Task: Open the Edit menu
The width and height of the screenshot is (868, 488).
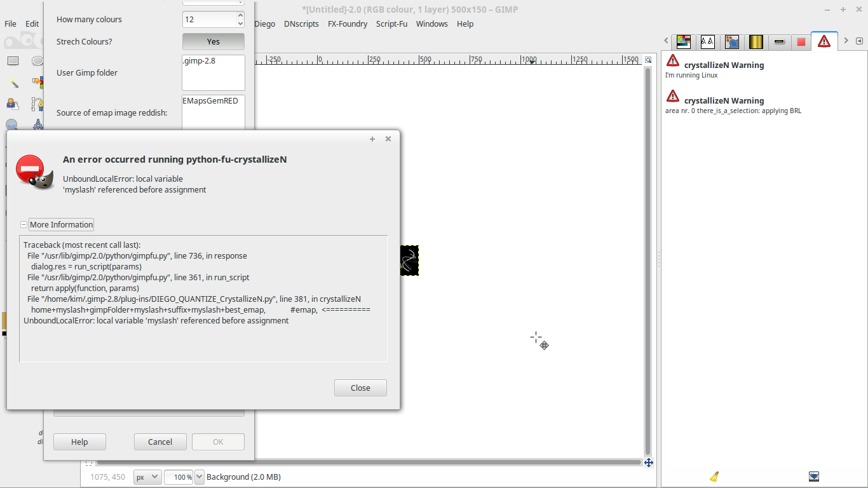Action: click(x=32, y=24)
